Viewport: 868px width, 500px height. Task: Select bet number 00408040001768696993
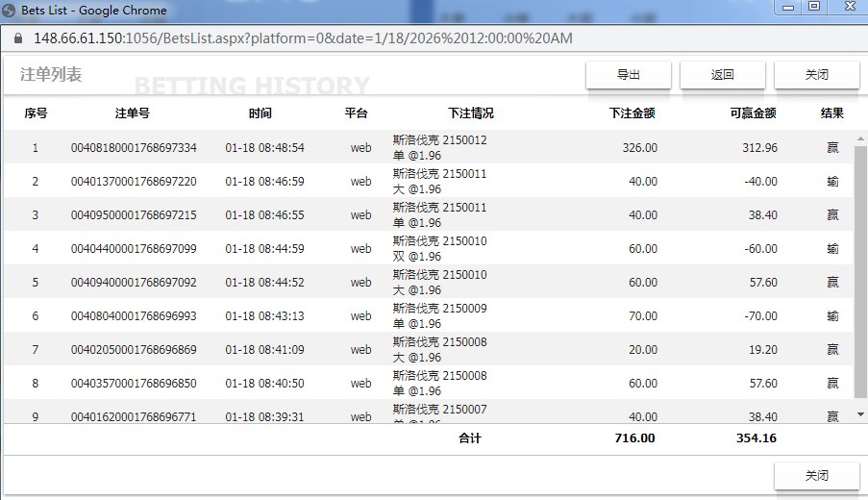click(x=134, y=316)
